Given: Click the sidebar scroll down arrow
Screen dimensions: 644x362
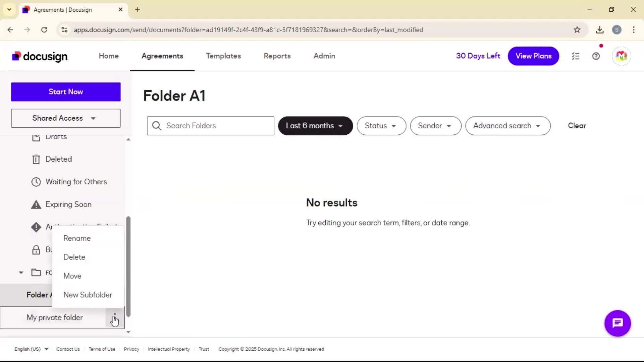Looking at the screenshot, I should tap(128, 332).
